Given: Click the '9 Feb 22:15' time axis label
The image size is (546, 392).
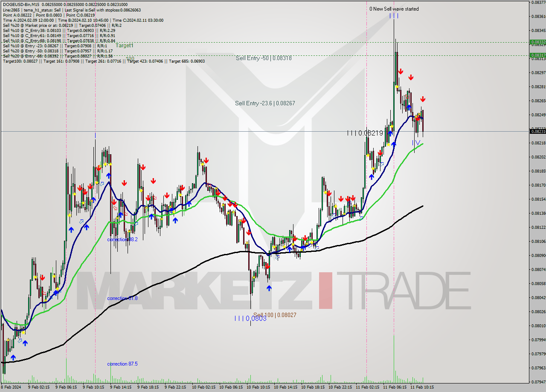Looking at the screenshot, I should point(175,387).
